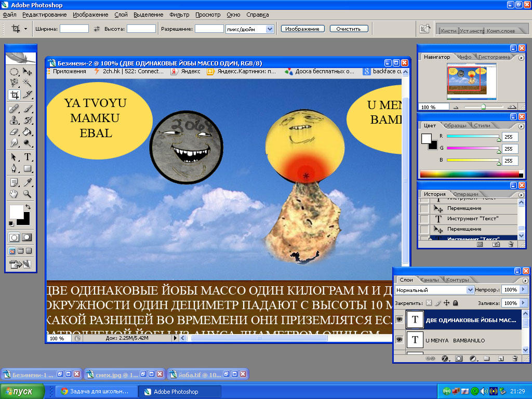532x399 pixels.
Task: Open the пикс/дюйм resolution units dropdown
Action: (x=270, y=29)
